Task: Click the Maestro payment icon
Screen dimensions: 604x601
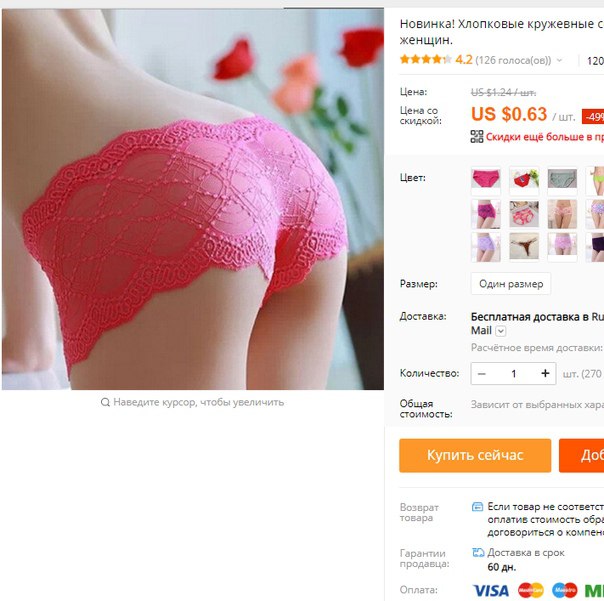Action: (x=564, y=590)
